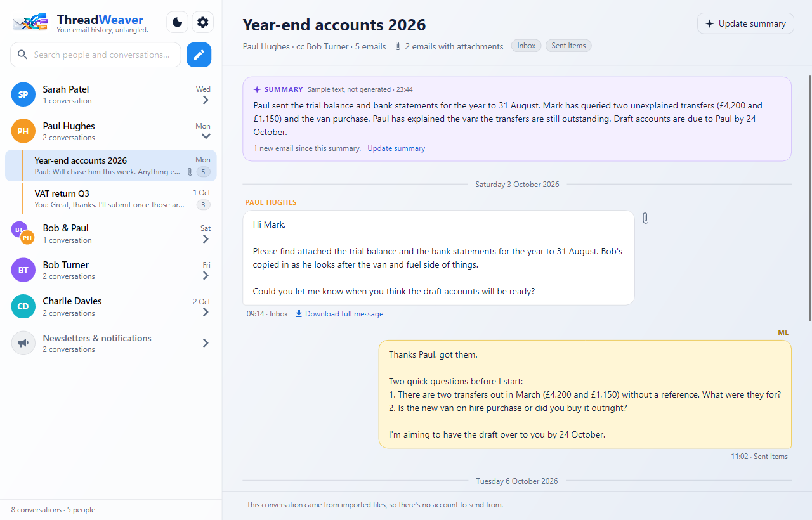Image resolution: width=812 pixels, height=520 pixels.
Task: Click the BT avatar for Bob Turner
Action: 23,270
